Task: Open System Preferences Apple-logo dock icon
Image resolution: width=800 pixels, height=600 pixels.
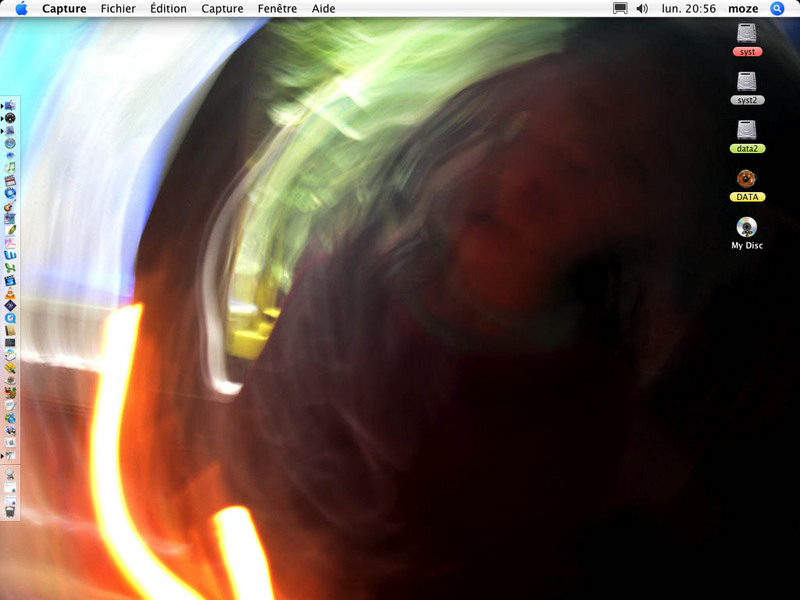Action: click(x=10, y=443)
